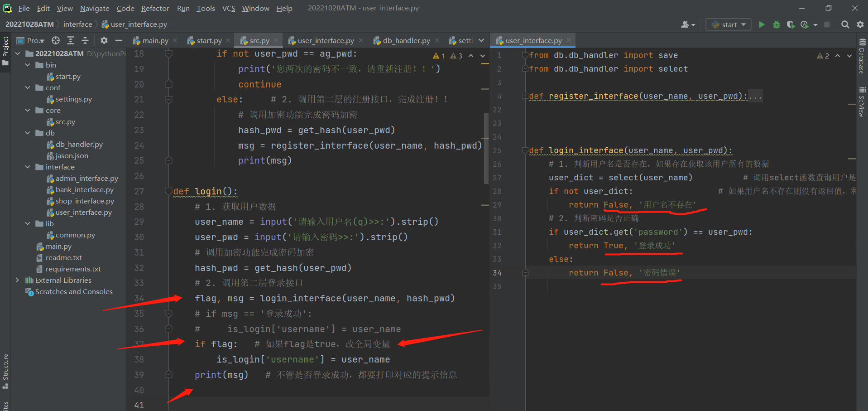Open the Navigate menu
This screenshot has width=868, height=411.
point(95,8)
